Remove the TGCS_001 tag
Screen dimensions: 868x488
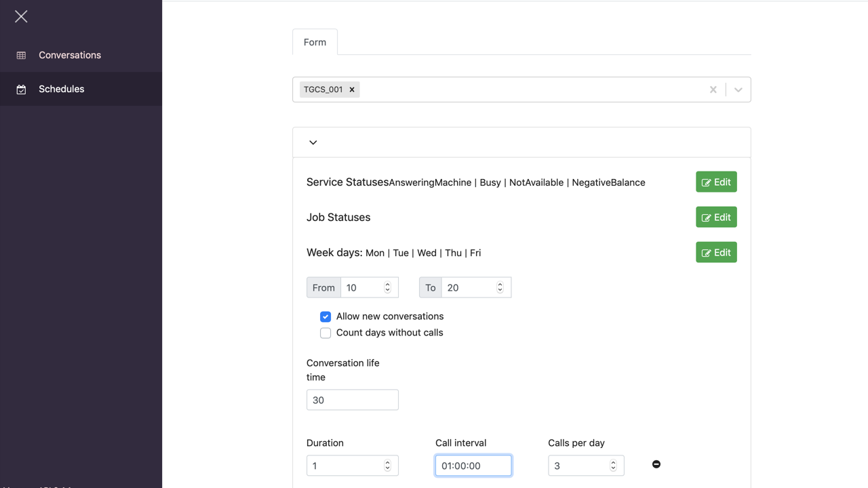tap(352, 89)
